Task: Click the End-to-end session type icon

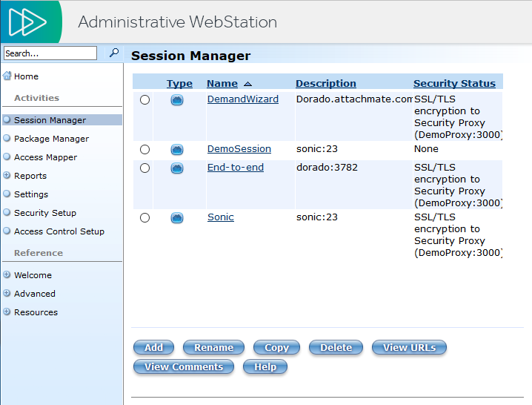Action: [x=177, y=168]
